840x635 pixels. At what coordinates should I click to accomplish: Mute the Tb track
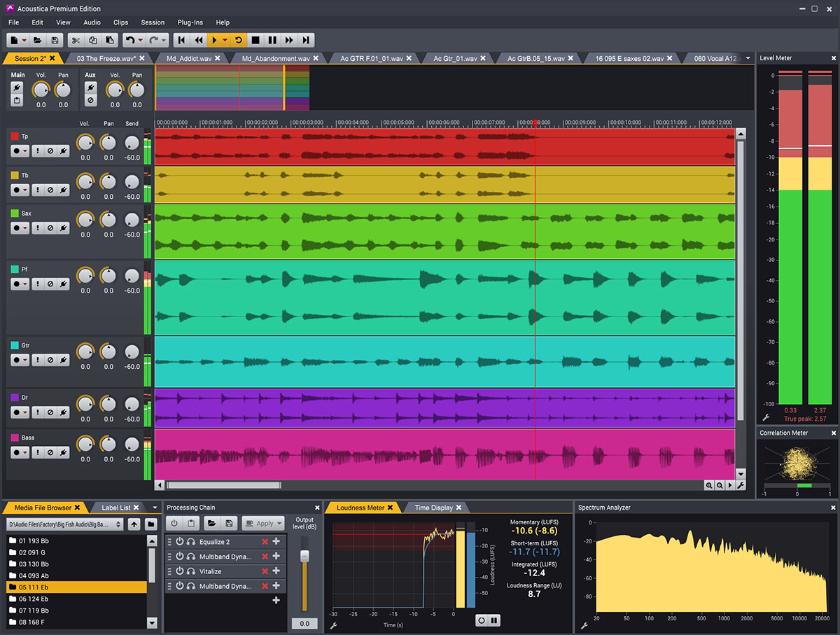(x=50, y=190)
